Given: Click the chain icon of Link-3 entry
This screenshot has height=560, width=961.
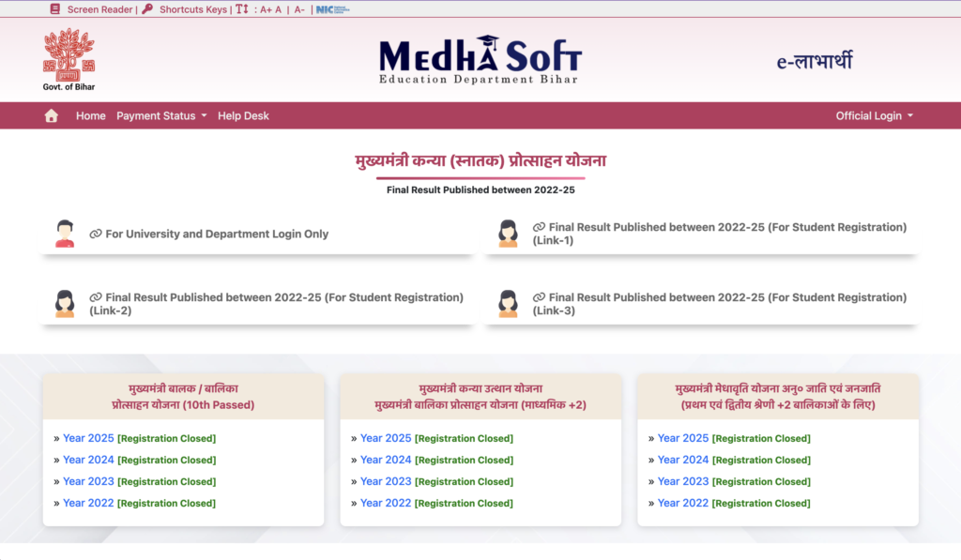Looking at the screenshot, I should point(539,297).
